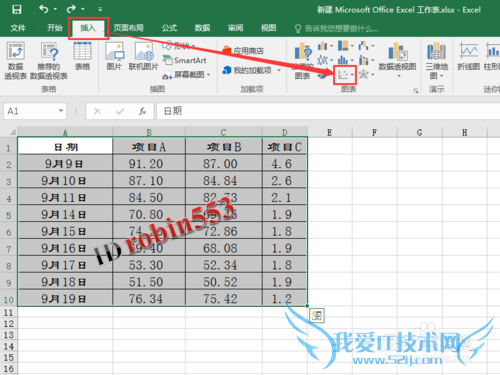Insert a 折线图 sparkline

tap(468, 56)
